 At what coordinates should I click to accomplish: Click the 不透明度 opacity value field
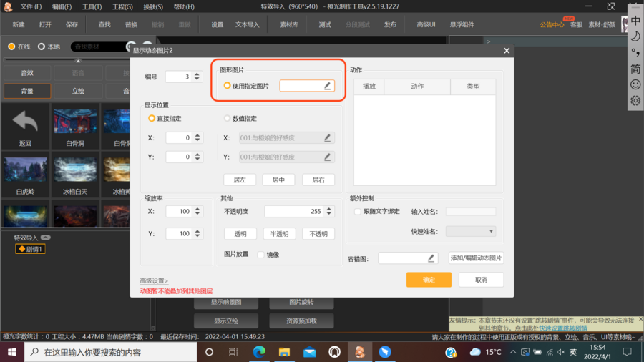(x=293, y=212)
